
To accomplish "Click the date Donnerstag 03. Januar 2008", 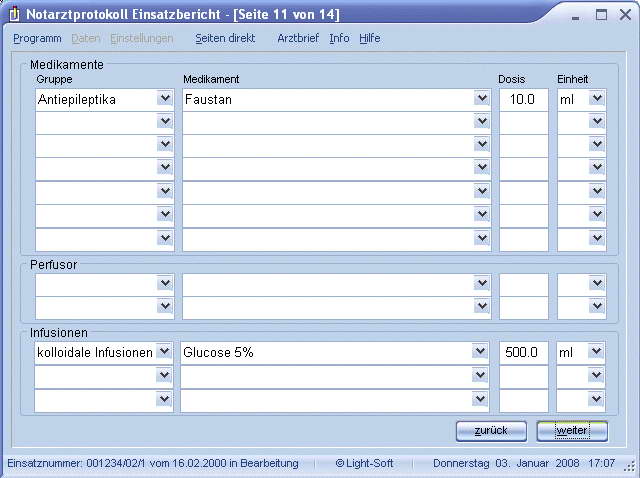I will [506, 463].
